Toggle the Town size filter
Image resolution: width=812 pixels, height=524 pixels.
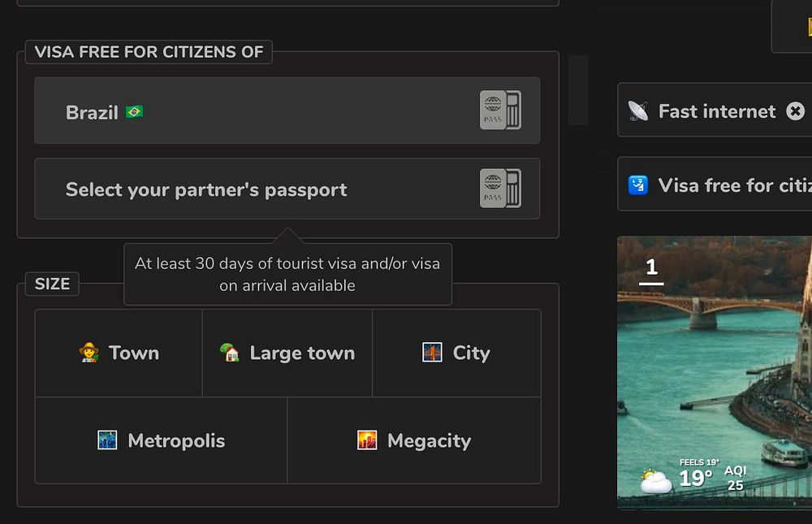[x=119, y=353]
